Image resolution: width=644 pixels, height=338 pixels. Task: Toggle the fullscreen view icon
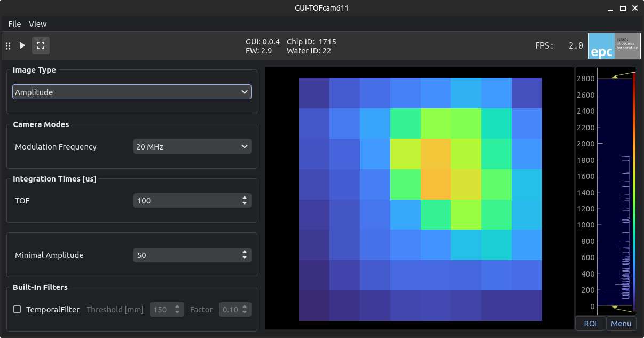pos(41,45)
